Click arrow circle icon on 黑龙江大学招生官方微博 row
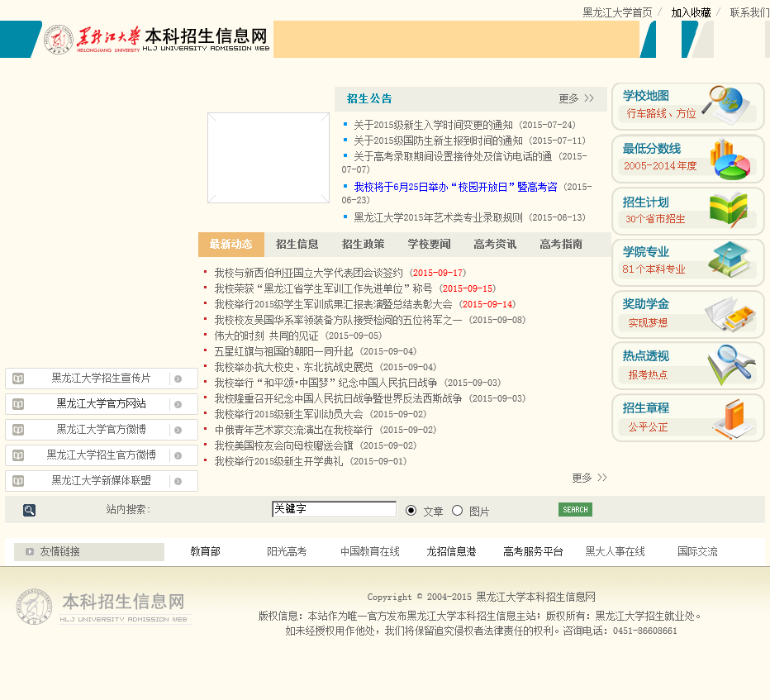Image resolution: width=770 pixels, height=700 pixels. [x=178, y=455]
